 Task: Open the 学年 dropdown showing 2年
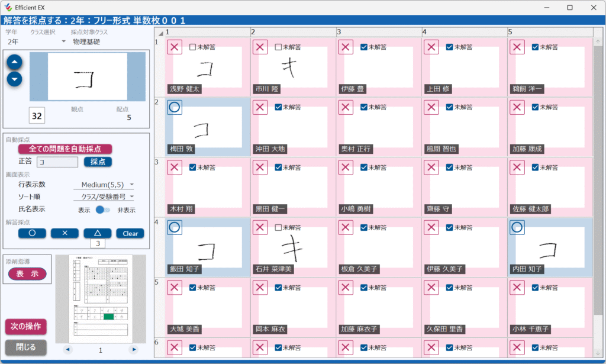[37, 42]
